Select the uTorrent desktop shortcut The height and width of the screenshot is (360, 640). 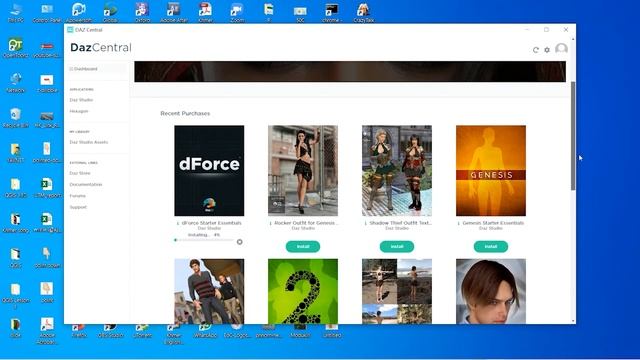tap(142, 331)
